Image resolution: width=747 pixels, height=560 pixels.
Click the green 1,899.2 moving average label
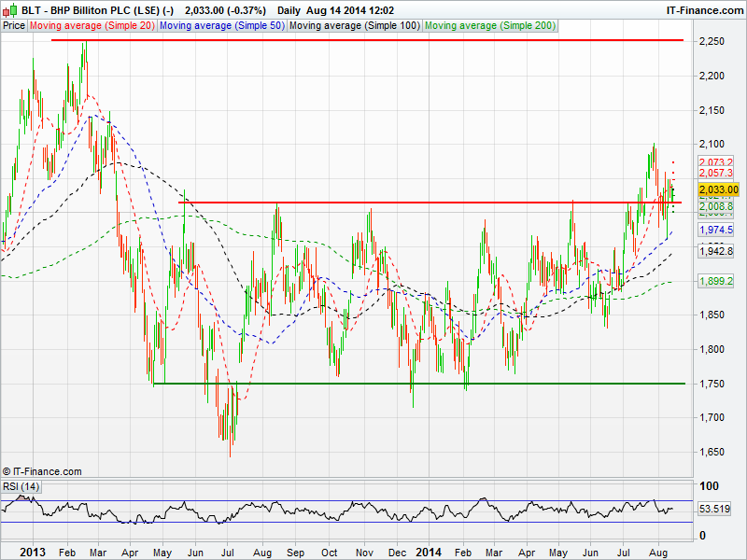tap(717, 281)
